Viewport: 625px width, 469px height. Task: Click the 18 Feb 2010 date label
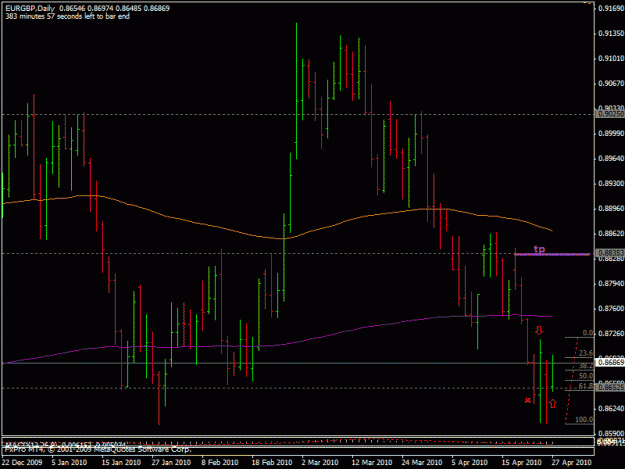click(x=271, y=462)
